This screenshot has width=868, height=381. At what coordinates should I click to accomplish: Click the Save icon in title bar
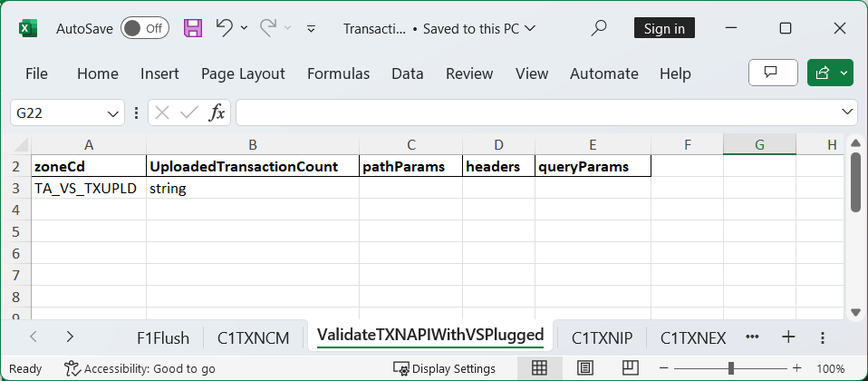point(193,28)
